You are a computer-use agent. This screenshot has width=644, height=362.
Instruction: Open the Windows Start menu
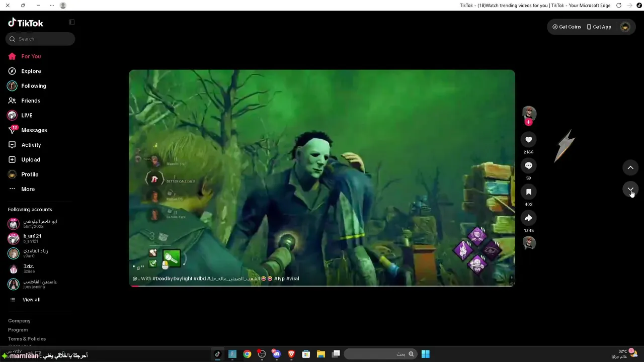(x=425, y=354)
